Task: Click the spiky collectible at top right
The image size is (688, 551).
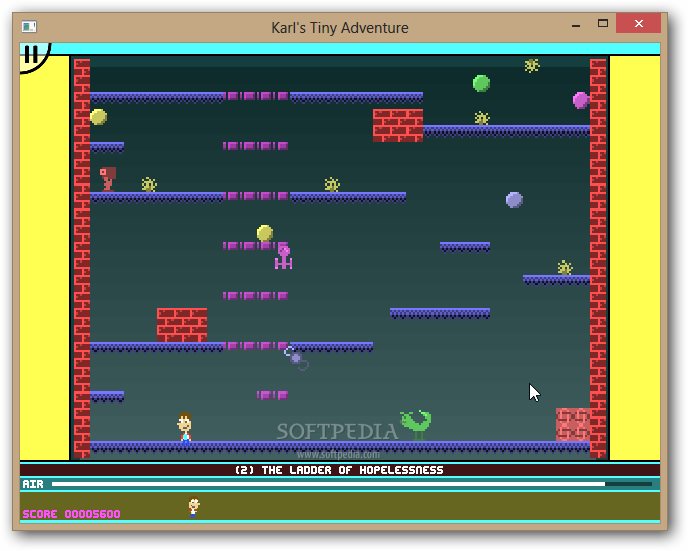Action: coord(532,65)
